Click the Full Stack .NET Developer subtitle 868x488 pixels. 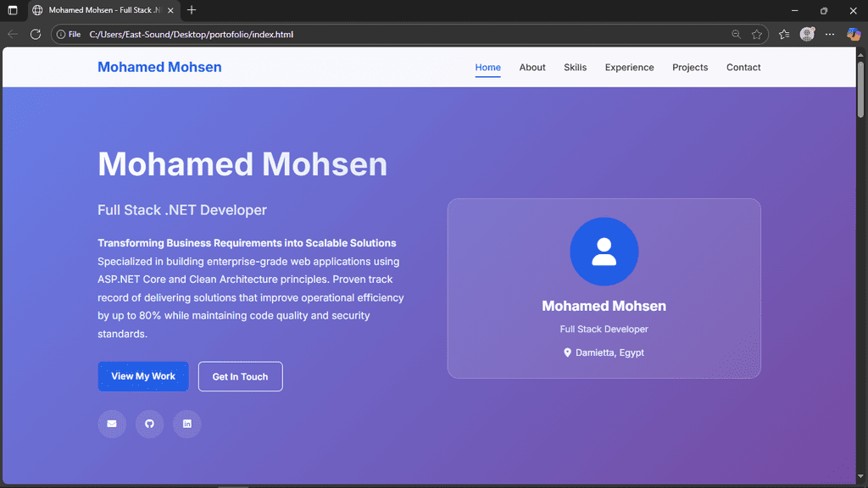tap(182, 210)
